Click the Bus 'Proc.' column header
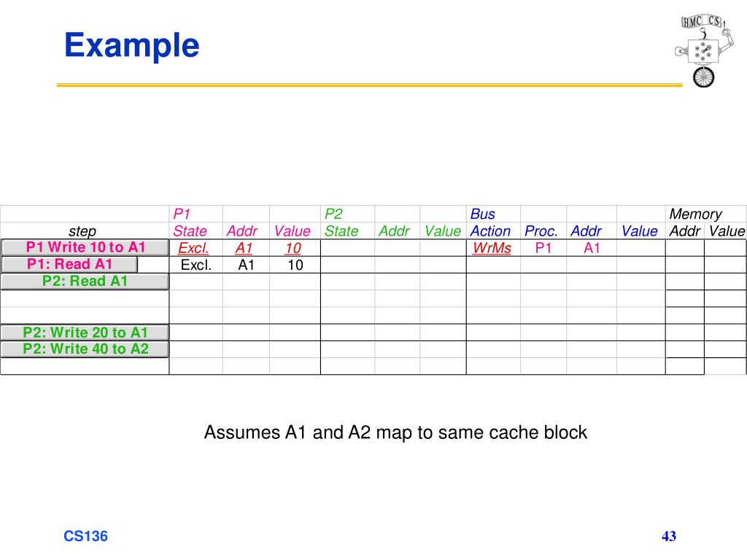The width and height of the screenshot is (747, 560). 541,231
